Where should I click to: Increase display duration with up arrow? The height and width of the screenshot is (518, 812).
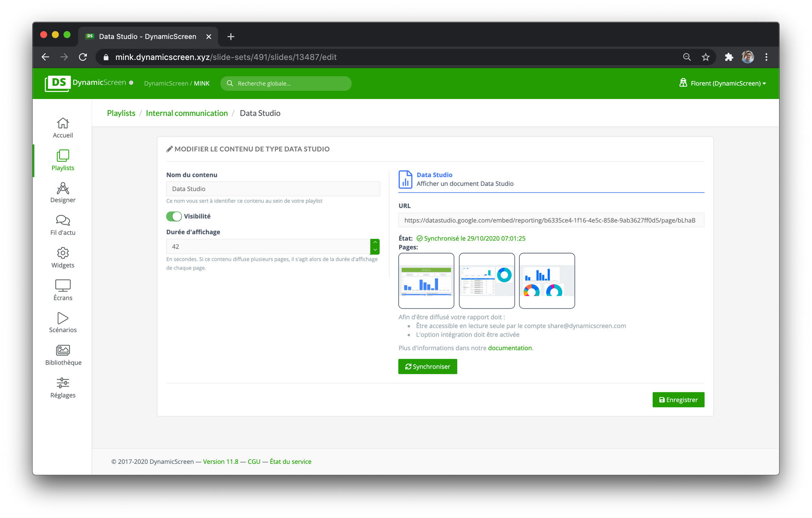click(375, 243)
